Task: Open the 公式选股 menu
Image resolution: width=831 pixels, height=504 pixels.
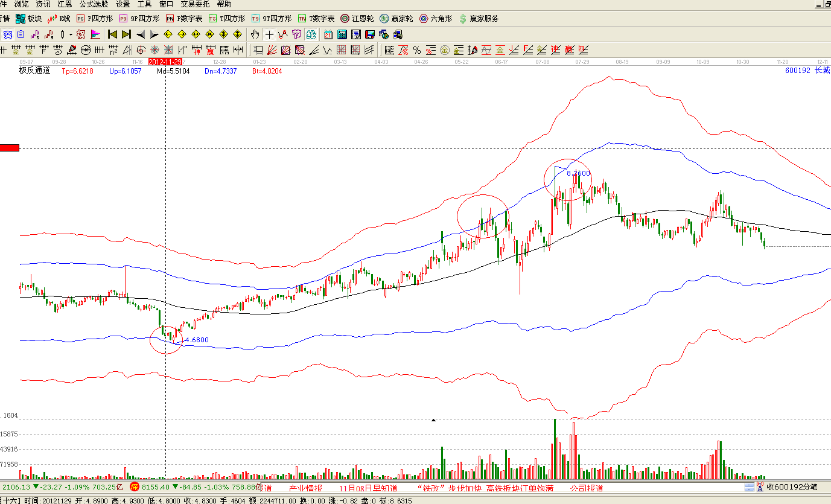Action: coord(94,4)
